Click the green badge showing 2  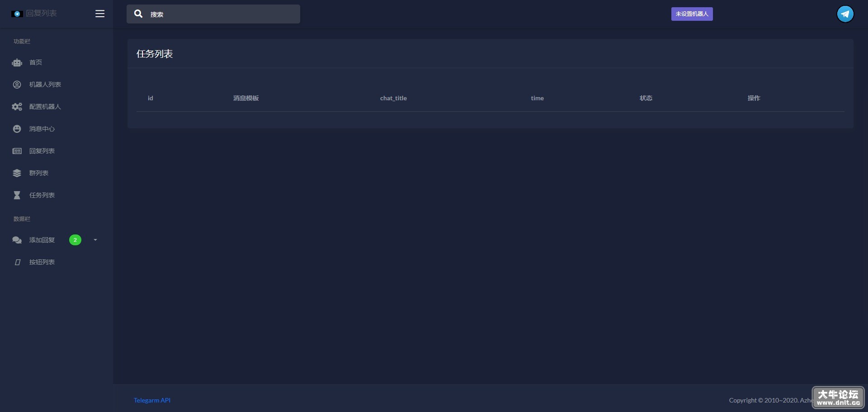pyautogui.click(x=75, y=240)
